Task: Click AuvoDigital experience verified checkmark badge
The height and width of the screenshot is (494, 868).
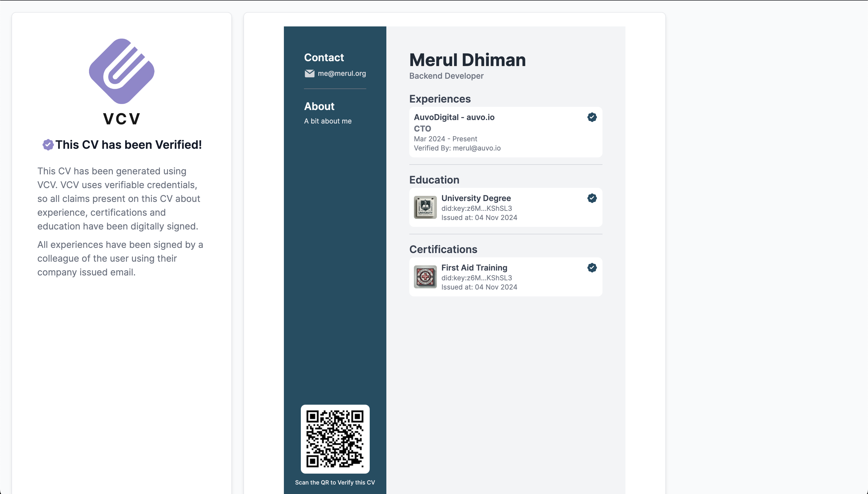Action: click(592, 117)
